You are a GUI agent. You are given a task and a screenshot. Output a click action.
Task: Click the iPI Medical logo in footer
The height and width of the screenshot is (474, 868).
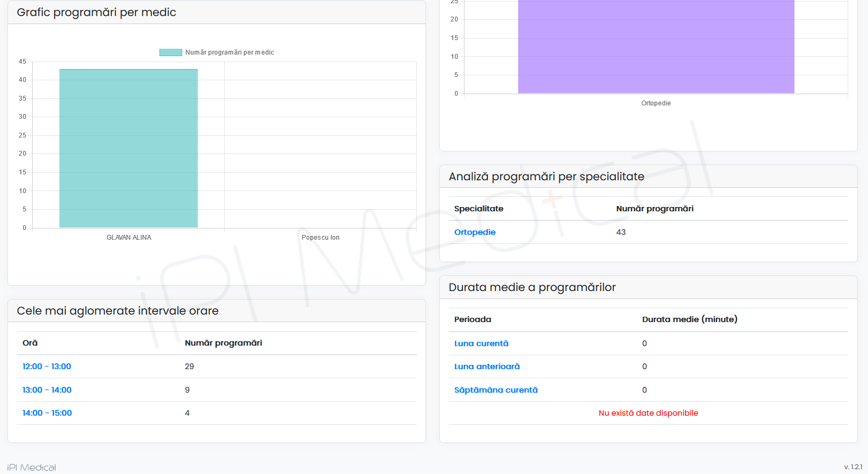[x=32, y=468]
